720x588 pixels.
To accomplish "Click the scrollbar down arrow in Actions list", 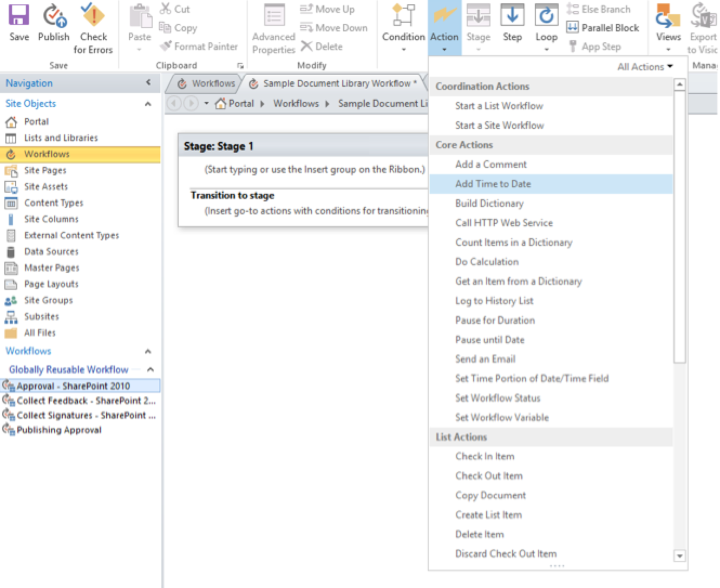I will point(679,556).
